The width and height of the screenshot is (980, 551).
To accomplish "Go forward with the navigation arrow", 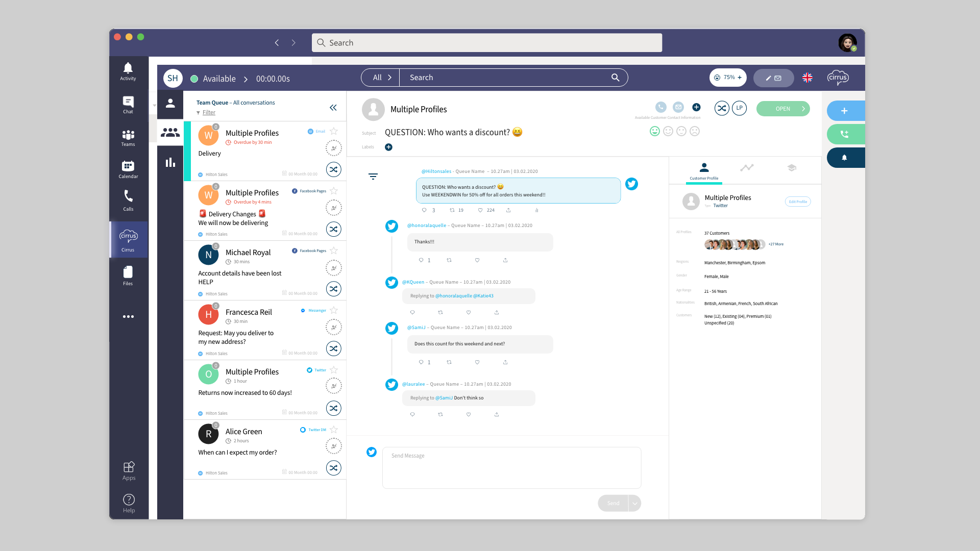I will pos(293,43).
